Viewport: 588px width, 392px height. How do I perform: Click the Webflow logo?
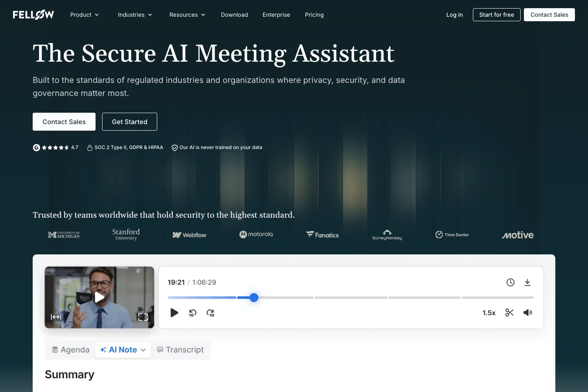pyautogui.click(x=189, y=235)
